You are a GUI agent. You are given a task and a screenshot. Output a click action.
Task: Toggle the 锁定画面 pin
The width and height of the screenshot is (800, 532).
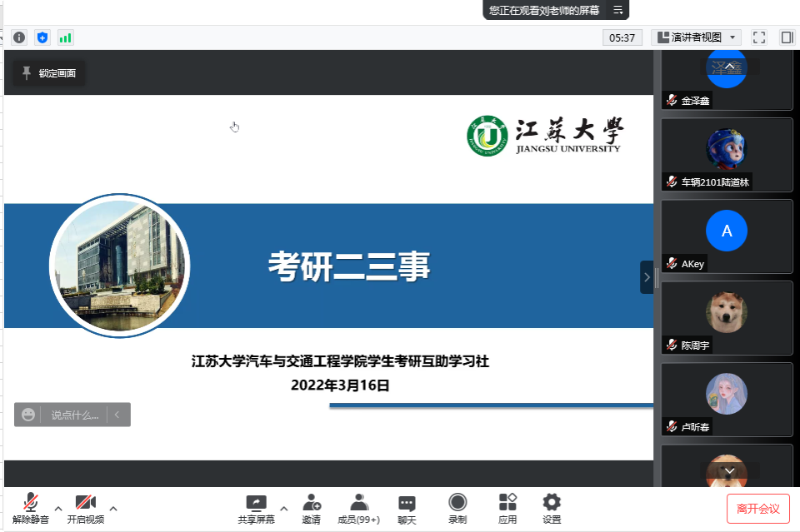coord(49,73)
